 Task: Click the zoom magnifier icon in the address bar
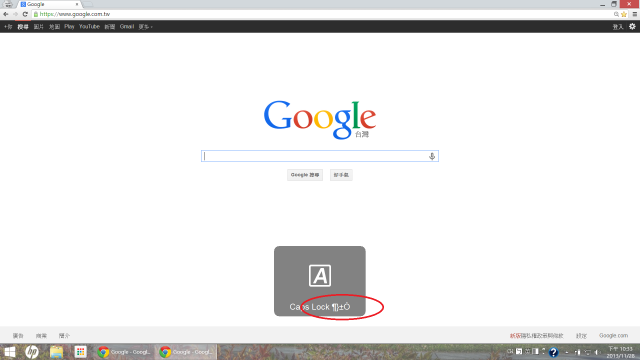616,14
